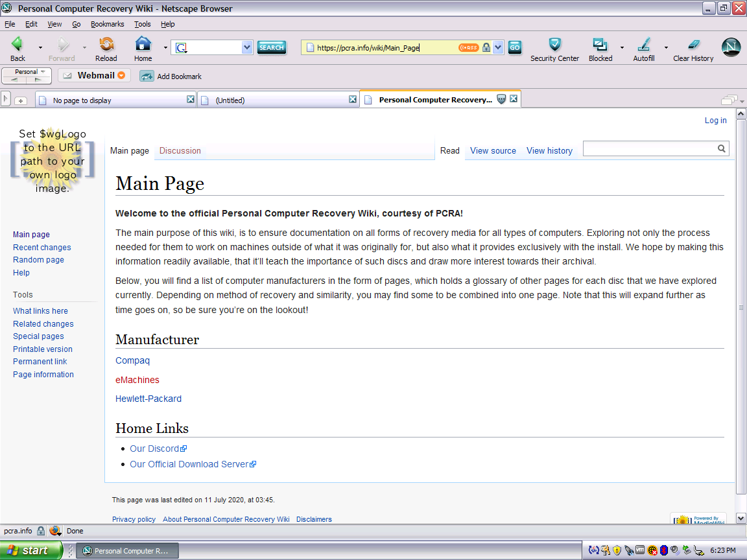
Task: Click Recent changes in sidebar
Action: [x=42, y=247]
